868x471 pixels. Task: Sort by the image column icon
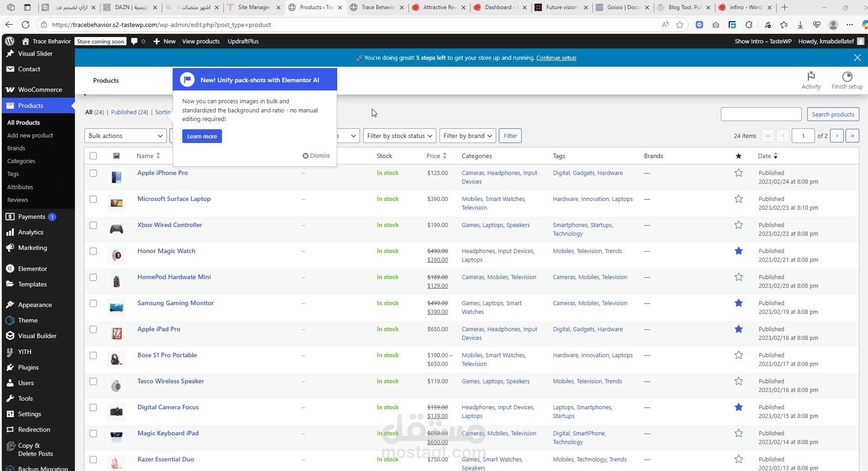116,156
